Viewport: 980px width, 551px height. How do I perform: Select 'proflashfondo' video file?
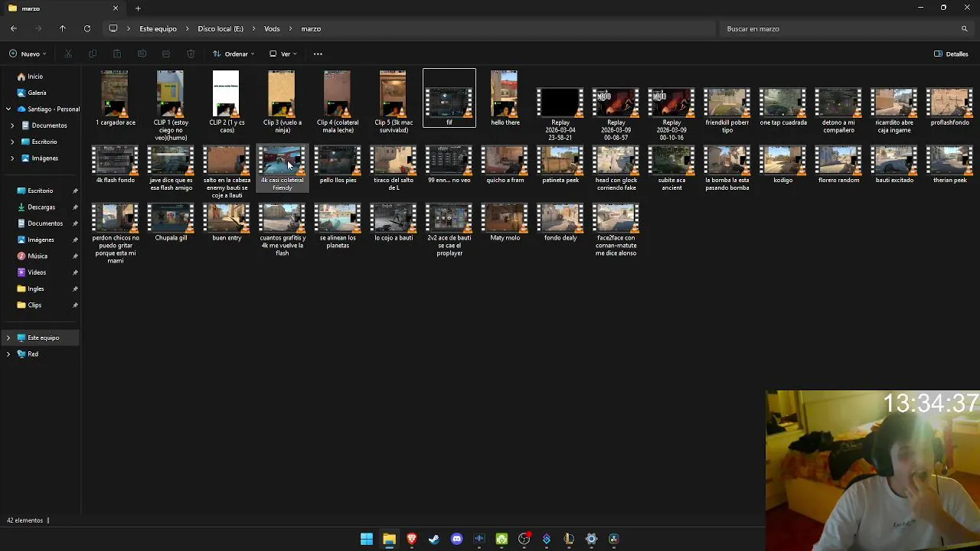tap(950, 107)
